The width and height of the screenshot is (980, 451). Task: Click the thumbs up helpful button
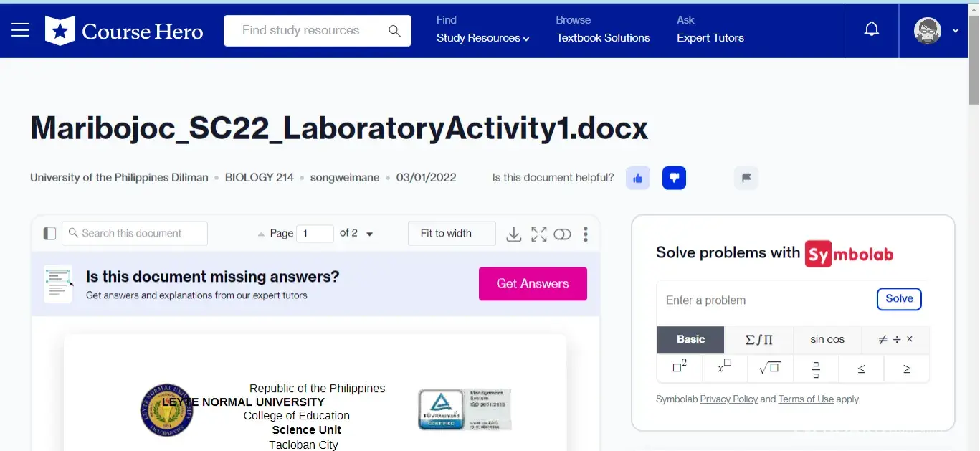pyautogui.click(x=638, y=178)
